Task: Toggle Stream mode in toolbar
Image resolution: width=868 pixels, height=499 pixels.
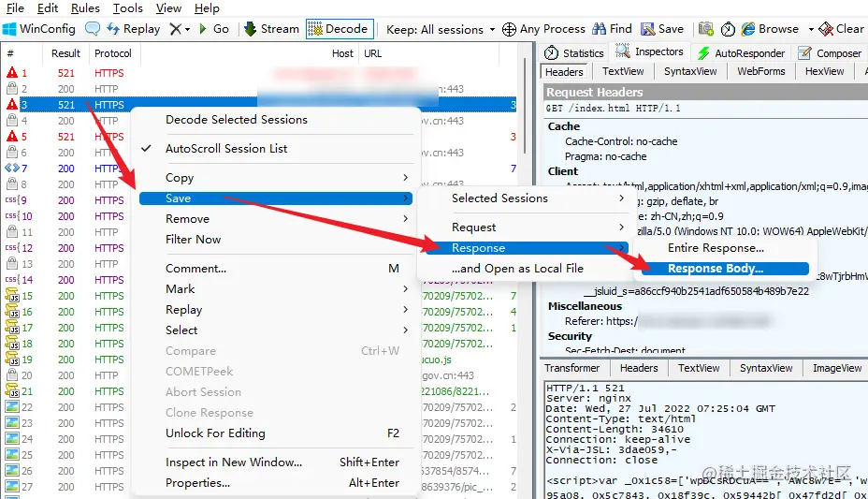Action: click(x=272, y=29)
